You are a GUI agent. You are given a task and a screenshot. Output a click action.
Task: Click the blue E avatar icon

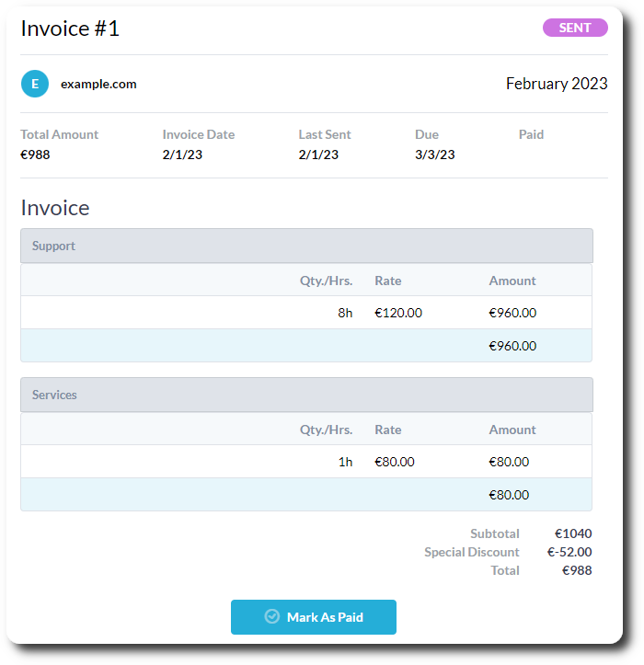coord(35,84)
